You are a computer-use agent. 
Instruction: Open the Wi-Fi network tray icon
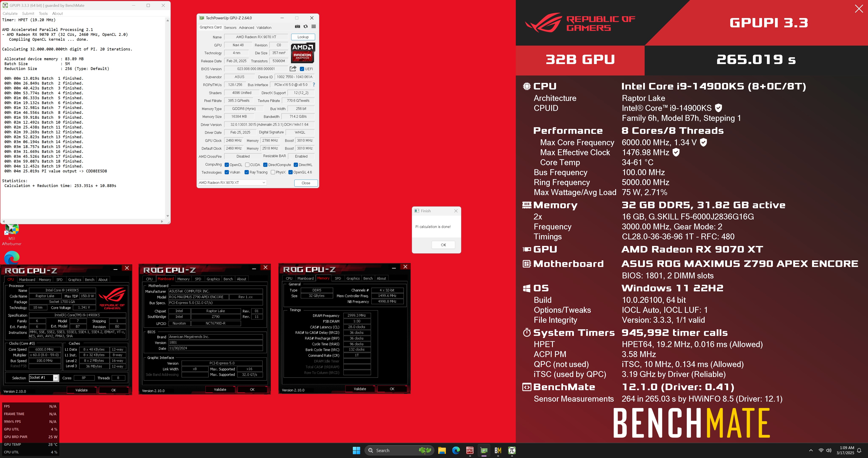821,450
